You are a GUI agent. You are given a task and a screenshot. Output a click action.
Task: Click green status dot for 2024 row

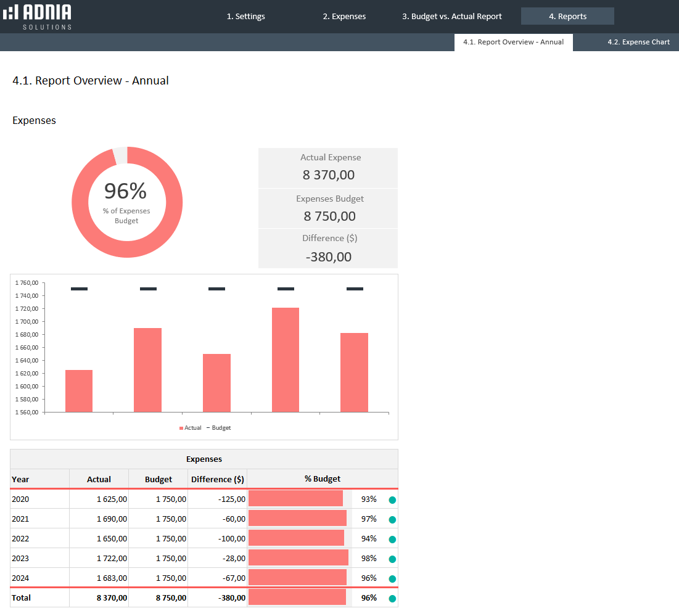click(392, 579)
